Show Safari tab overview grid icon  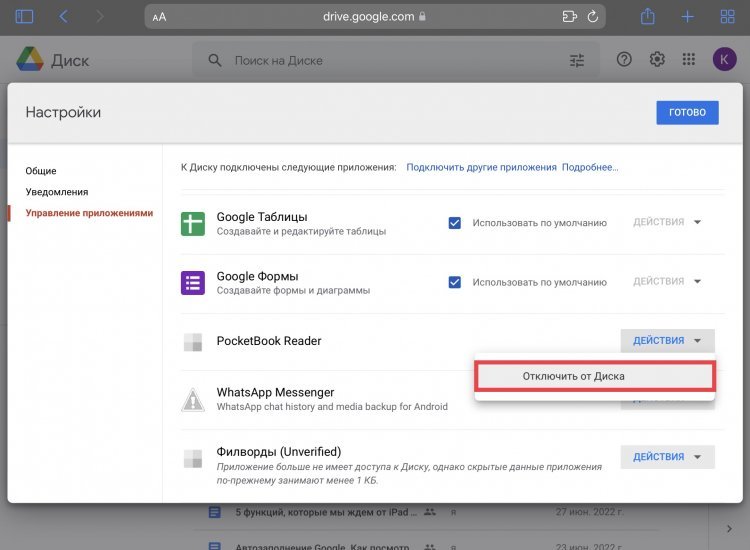tap(725, 17)
